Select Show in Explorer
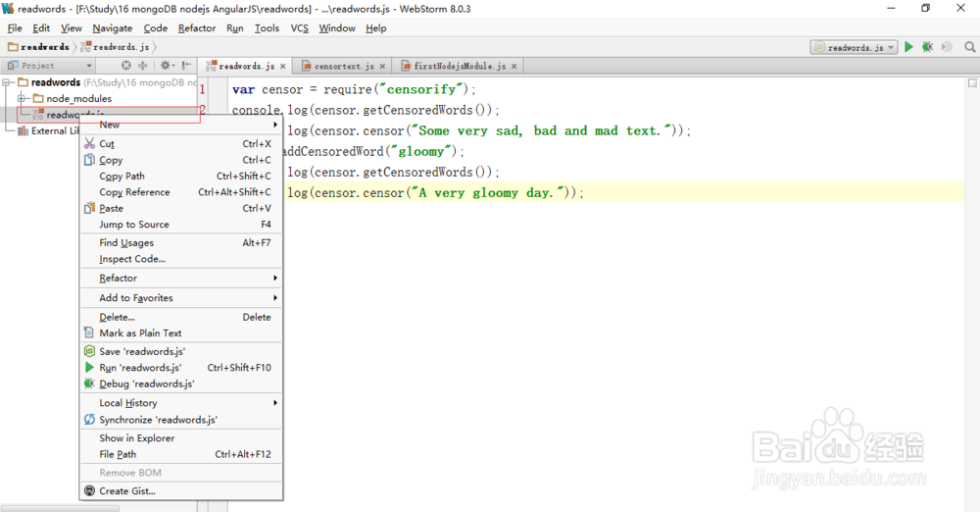Image resolution: width=980 pixels, height=512 pixels. click(x=181, y=438)
